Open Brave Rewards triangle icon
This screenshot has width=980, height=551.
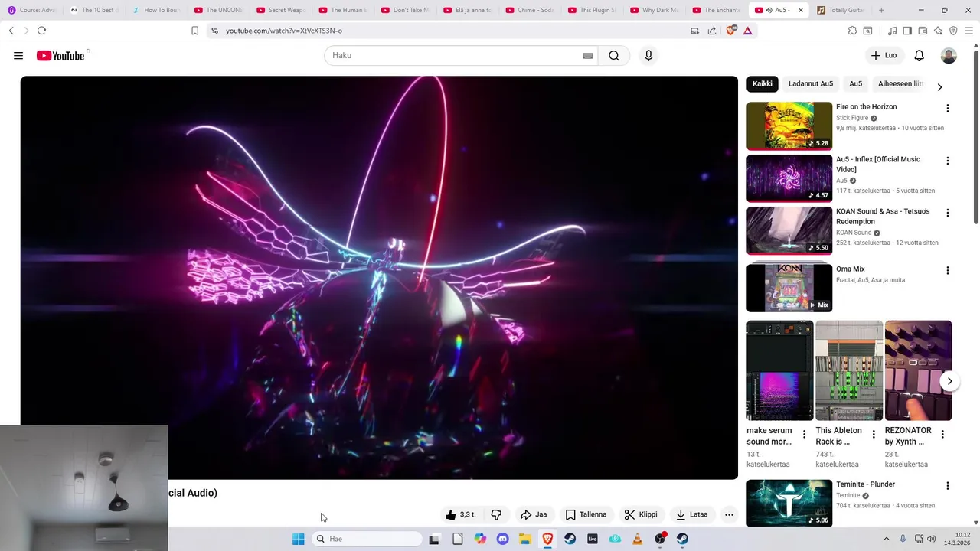pos(747,31)
